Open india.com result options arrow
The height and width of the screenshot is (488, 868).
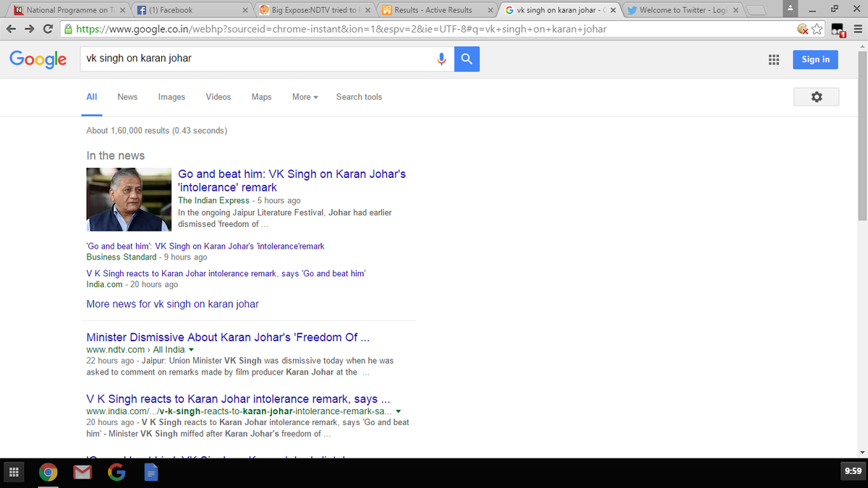(399, 412)
